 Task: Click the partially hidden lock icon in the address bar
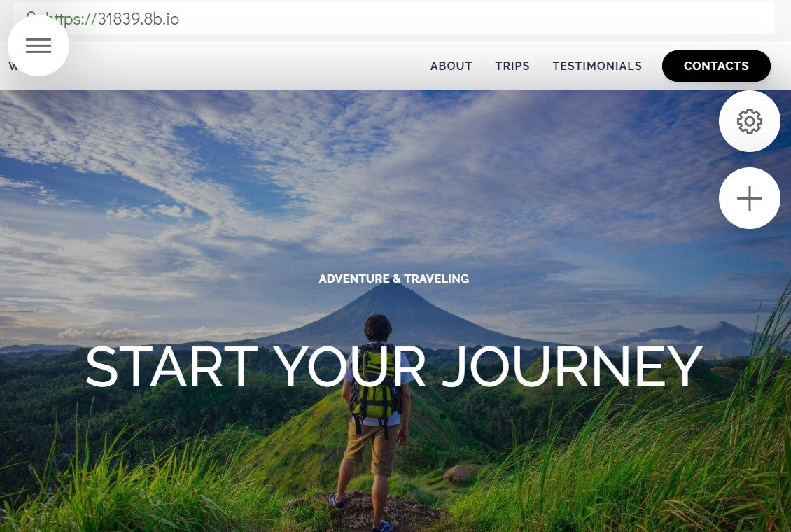[30, 16]
